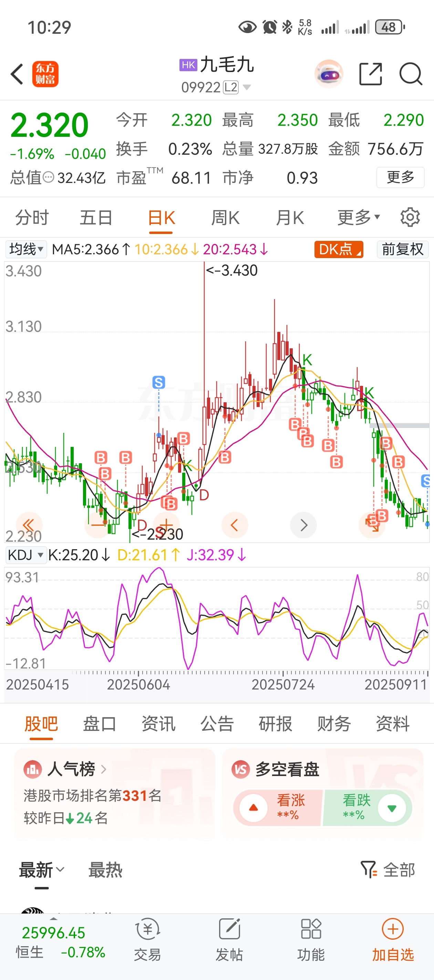Open the 全部 filter icon
This screenshot has width=434, height=980.
[x=368, y=870]
